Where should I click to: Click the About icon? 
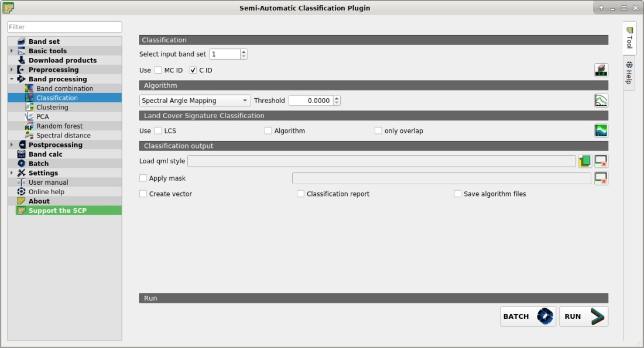click(21, 201)
